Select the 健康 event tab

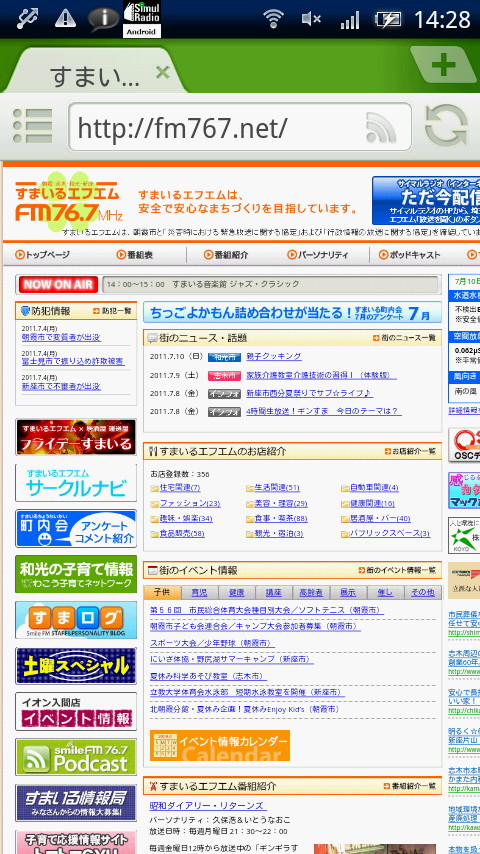(x=236, y=592)
